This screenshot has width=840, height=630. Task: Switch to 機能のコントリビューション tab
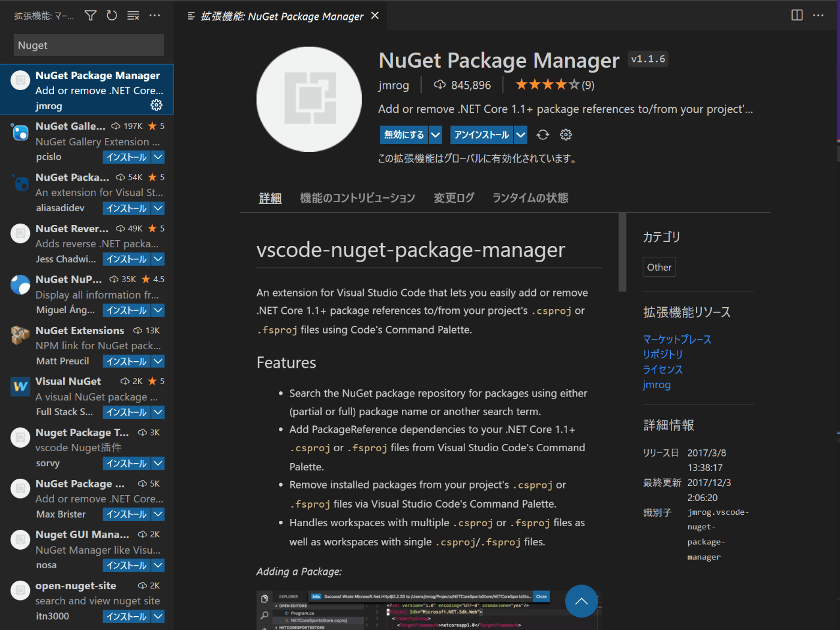(358, 198)
